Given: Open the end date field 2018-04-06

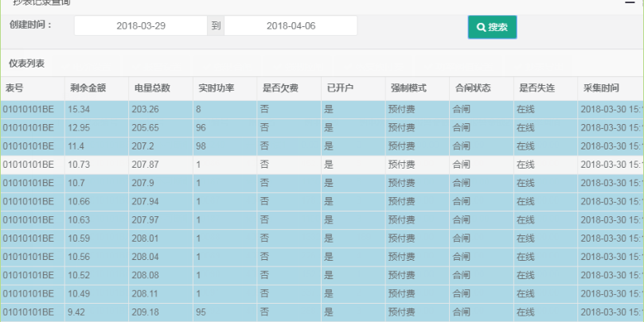Looking at the screenshot, I should pyautogui.click(x=291, y=26).
